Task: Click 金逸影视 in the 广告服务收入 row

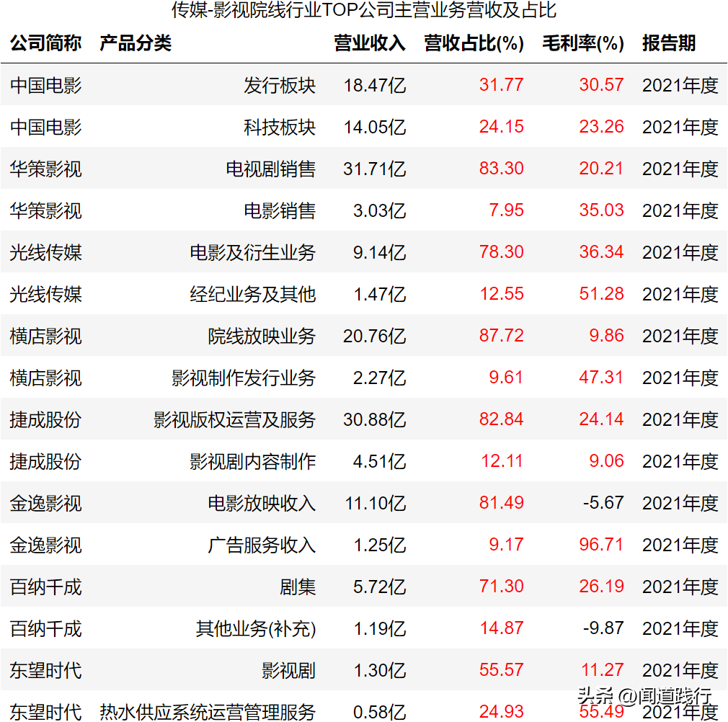Action: (45, 545)
